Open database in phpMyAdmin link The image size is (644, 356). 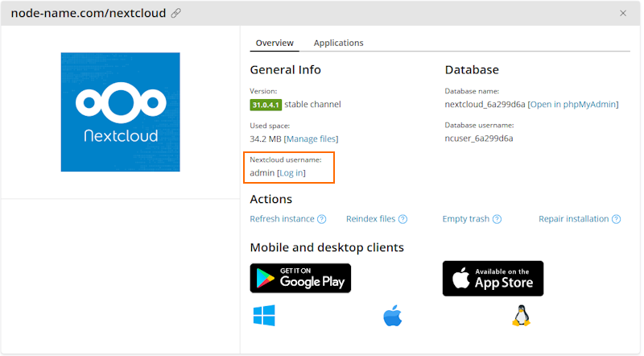(573, 105)
